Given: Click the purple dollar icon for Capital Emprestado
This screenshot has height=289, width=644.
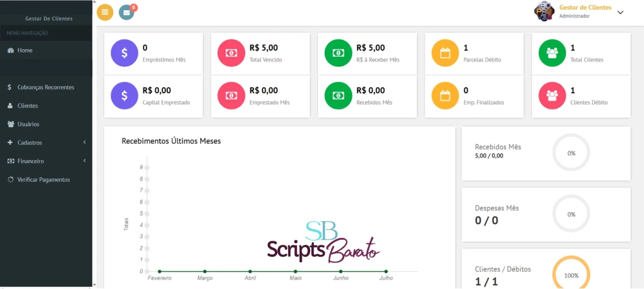Looking at the screenshot, I should (124, 96).
